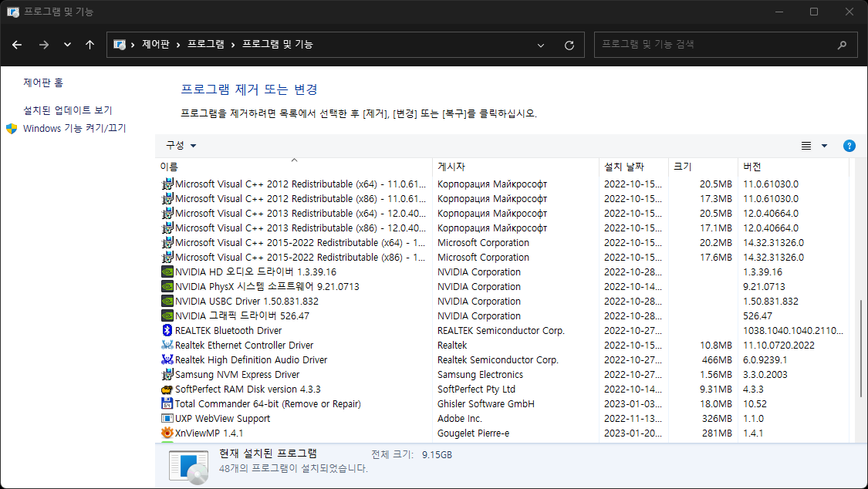Screen dimensions: 868x489
Task: Select Total Commander 64-bit floppy icon
Action: 167,404
